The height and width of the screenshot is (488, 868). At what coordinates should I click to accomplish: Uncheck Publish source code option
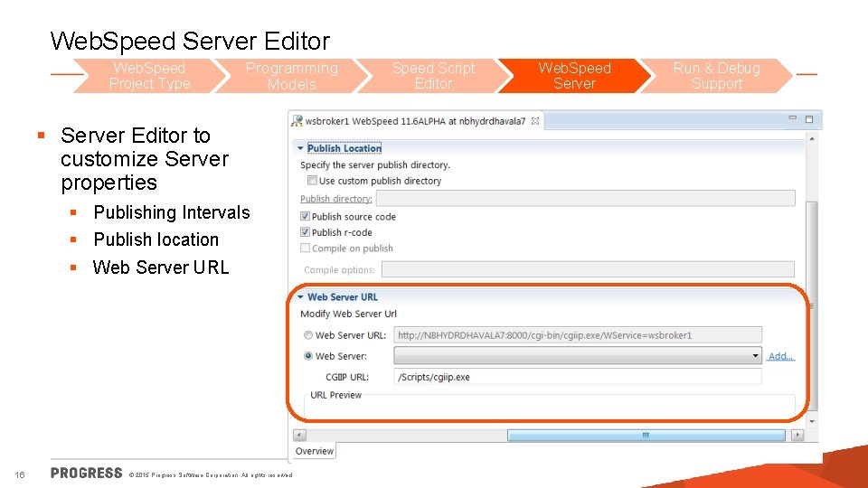pos(305,216)
